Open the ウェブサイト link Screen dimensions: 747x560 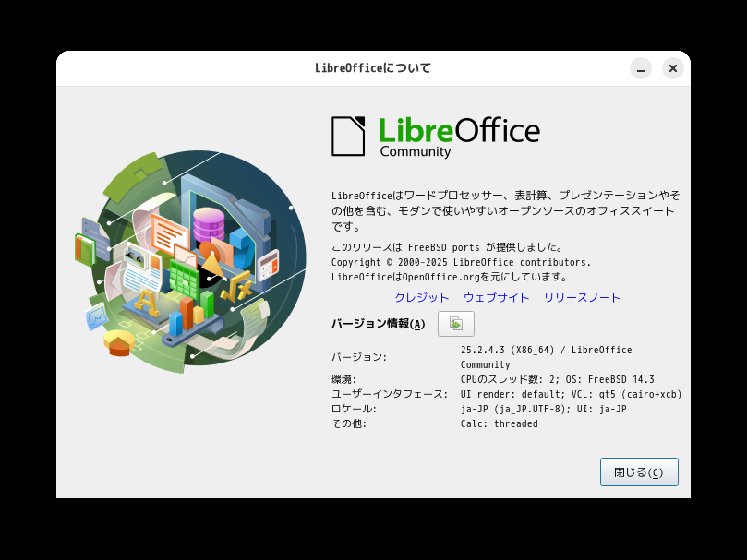click(497, 298)
